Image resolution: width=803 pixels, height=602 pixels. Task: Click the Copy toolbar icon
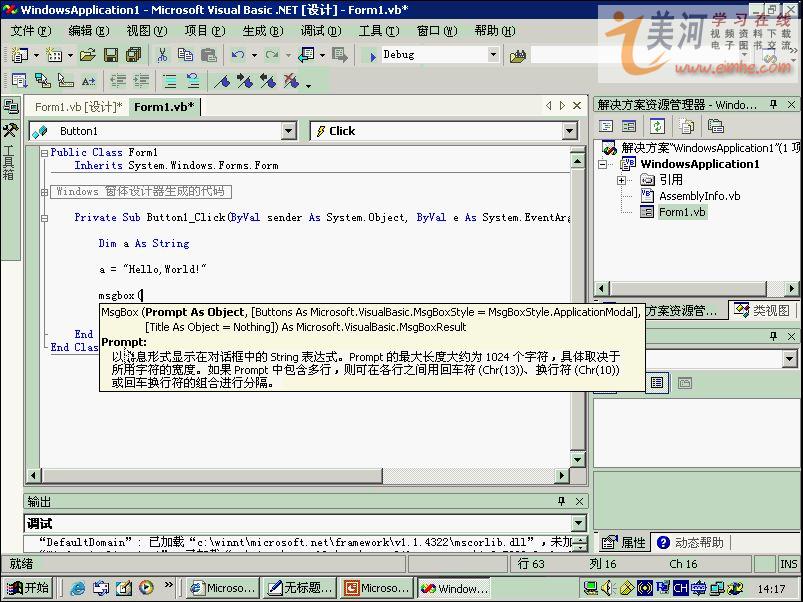click(185, 55)
